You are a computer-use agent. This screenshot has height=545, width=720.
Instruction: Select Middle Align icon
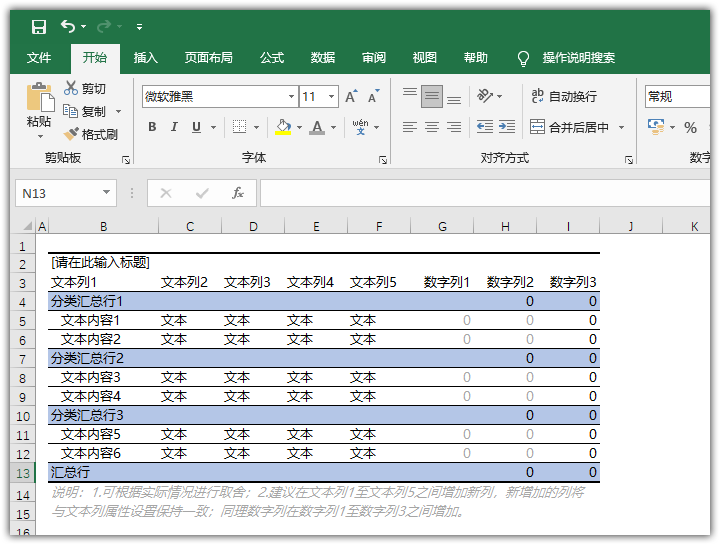[432, 96]
